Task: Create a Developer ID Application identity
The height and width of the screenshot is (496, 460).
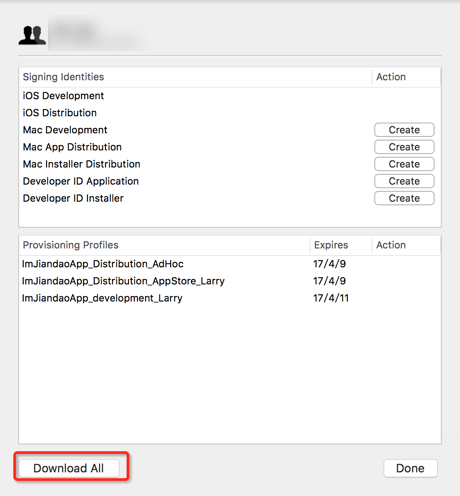Action: (x=404, y=181)
